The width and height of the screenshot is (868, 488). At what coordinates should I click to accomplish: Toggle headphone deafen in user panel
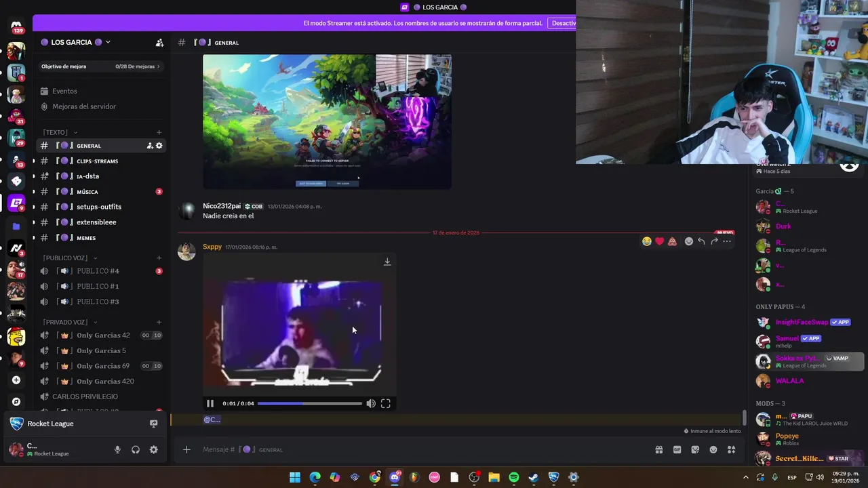tap(136, 449)
